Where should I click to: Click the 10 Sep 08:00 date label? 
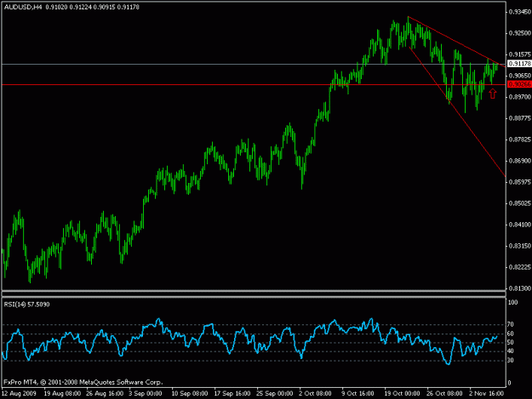point(190,394)
